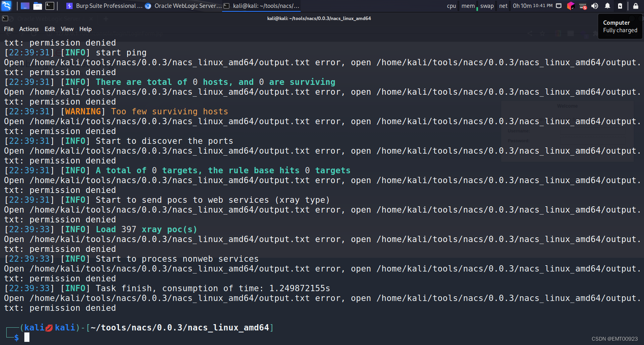
Task: Open the volume speaker control
Action: [x=595, y=6]
